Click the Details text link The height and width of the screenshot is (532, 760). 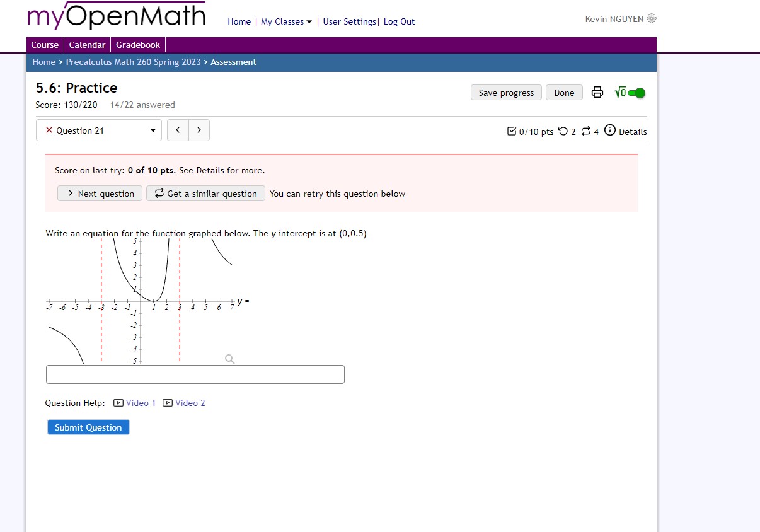[633, 132]
